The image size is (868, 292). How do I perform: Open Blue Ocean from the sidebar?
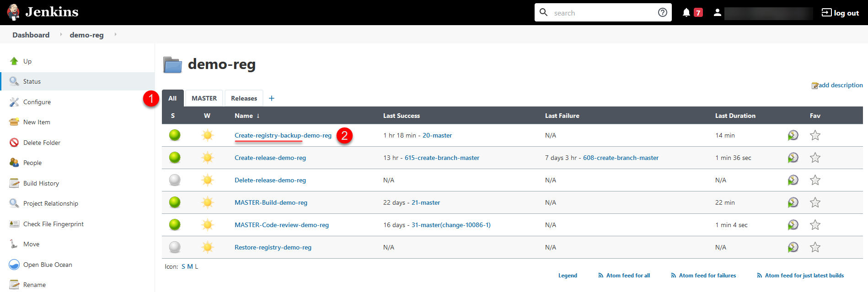pos(48,265)
